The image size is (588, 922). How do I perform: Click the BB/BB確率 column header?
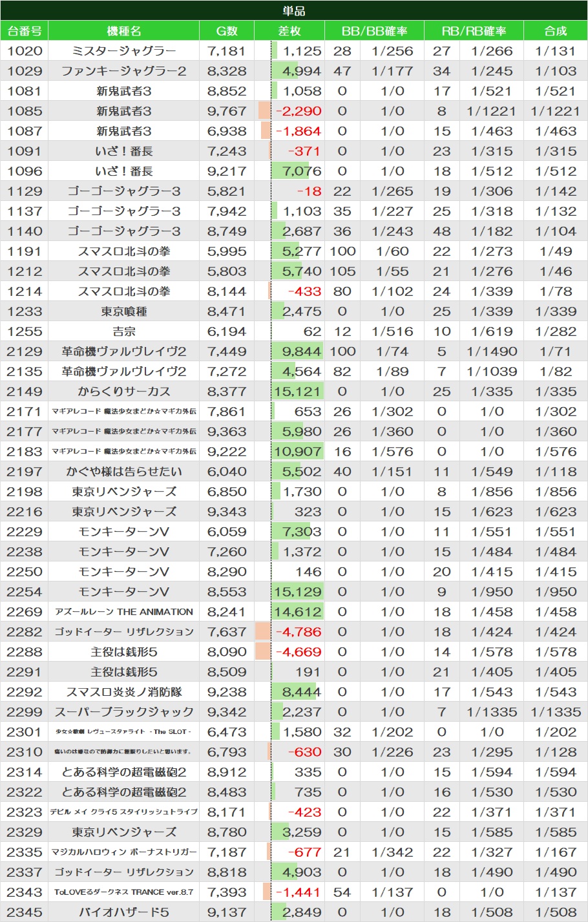374,31
